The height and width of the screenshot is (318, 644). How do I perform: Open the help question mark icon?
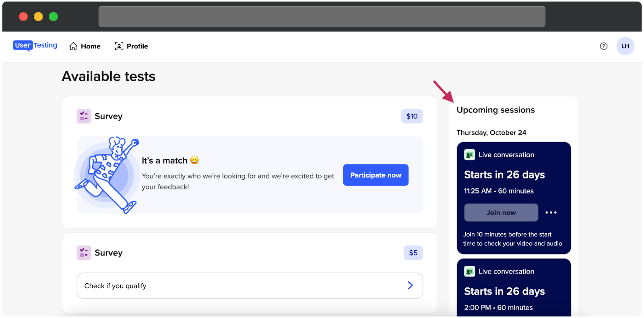[604, 46]
